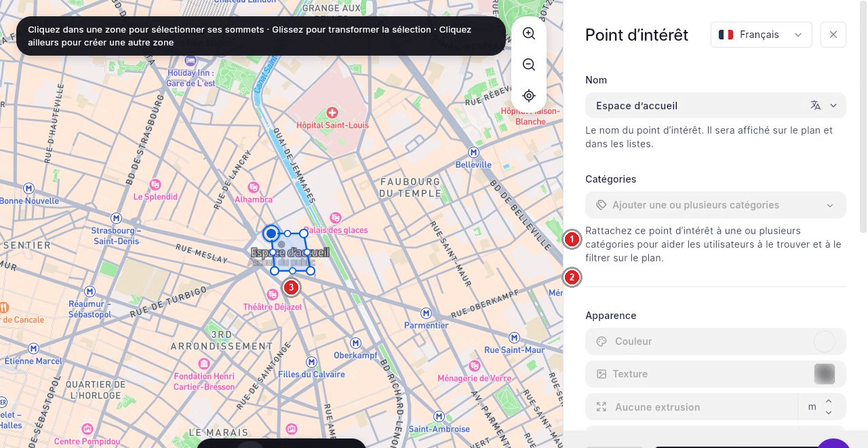Click the FAUBOURG DU TEMPLE map label
This screenshot has width=868, height=448.
point(410,187)
